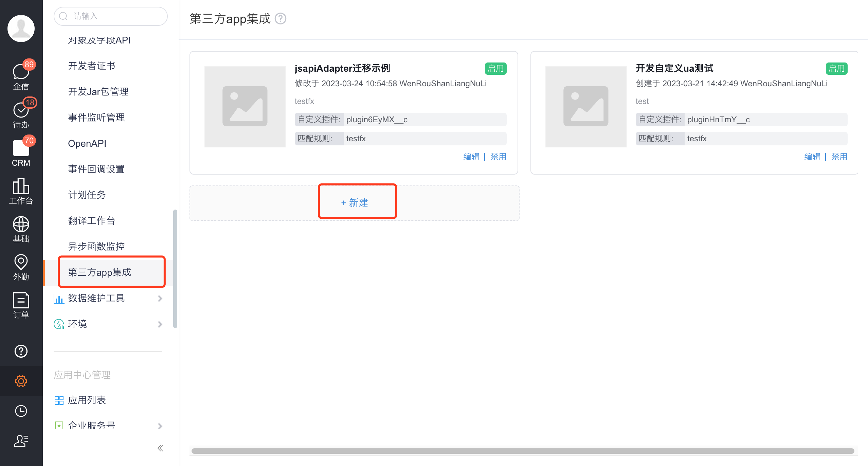Click title jsapiAdapter迁移示例
Screen dimensions: 868x466
pos(342,68)
